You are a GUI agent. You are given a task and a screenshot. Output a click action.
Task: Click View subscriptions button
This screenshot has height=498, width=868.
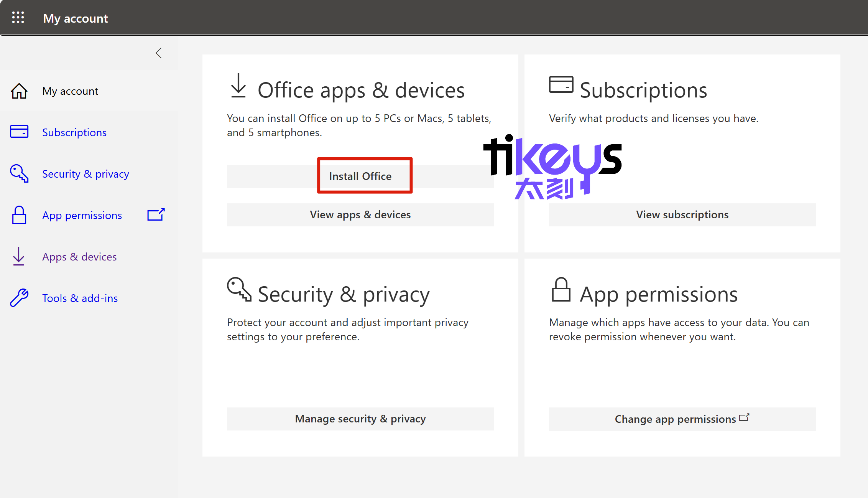coord(682,215)
